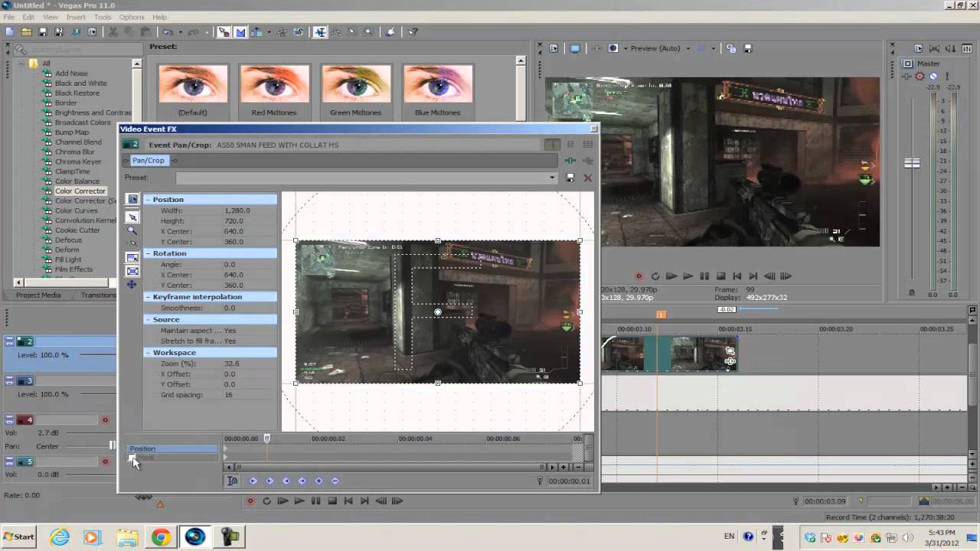Click the Windows Start button
This screenshot has width=980, height=551.
19,536
